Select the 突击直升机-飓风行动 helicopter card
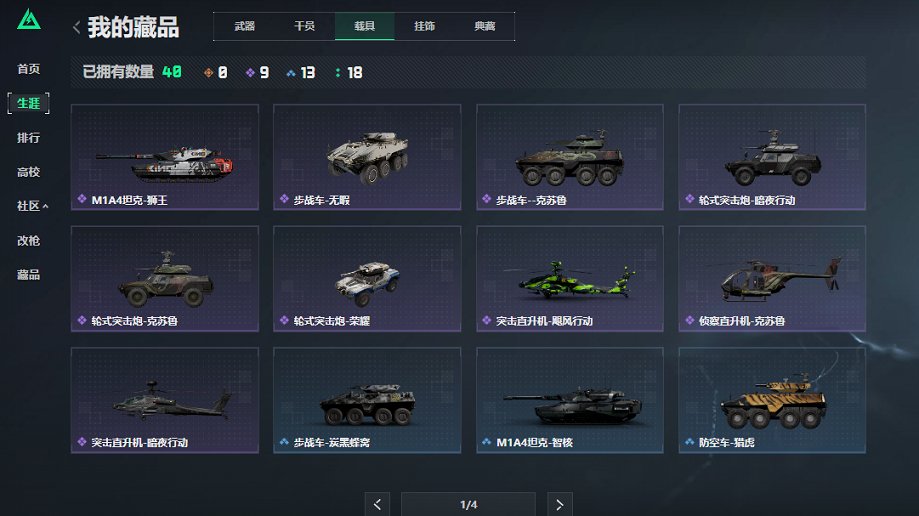919x516 pixels. pos(570,279)
